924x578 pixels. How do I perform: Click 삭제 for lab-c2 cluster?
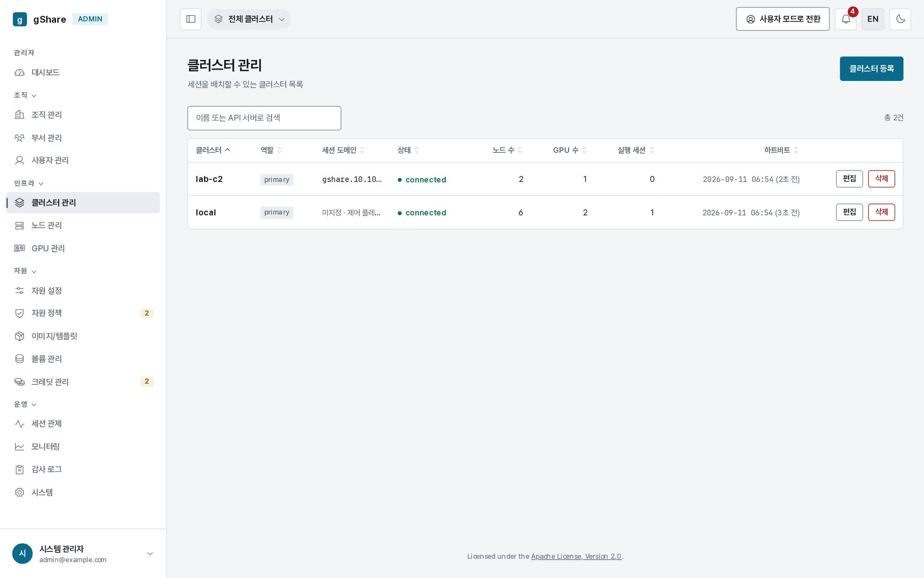tap(882, 179)
